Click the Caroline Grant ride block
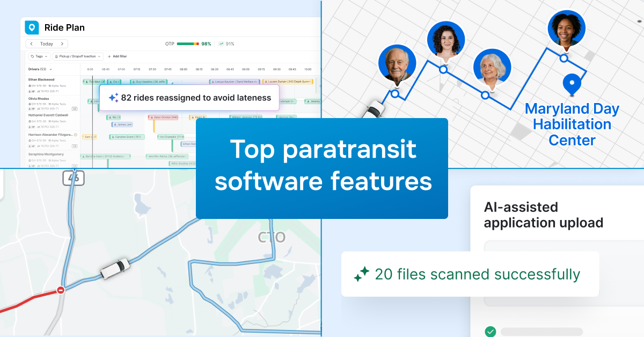 click(127, 137)
